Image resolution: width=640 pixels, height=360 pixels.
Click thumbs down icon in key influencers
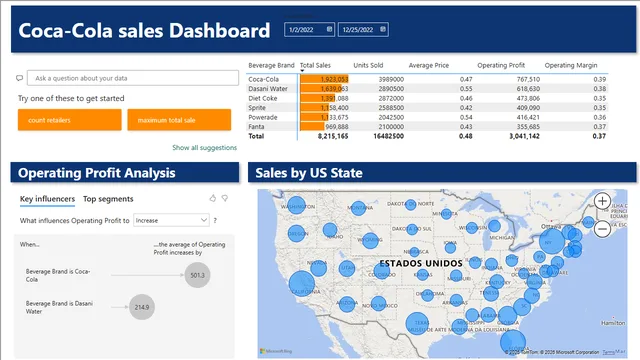[x=225, y=198]
